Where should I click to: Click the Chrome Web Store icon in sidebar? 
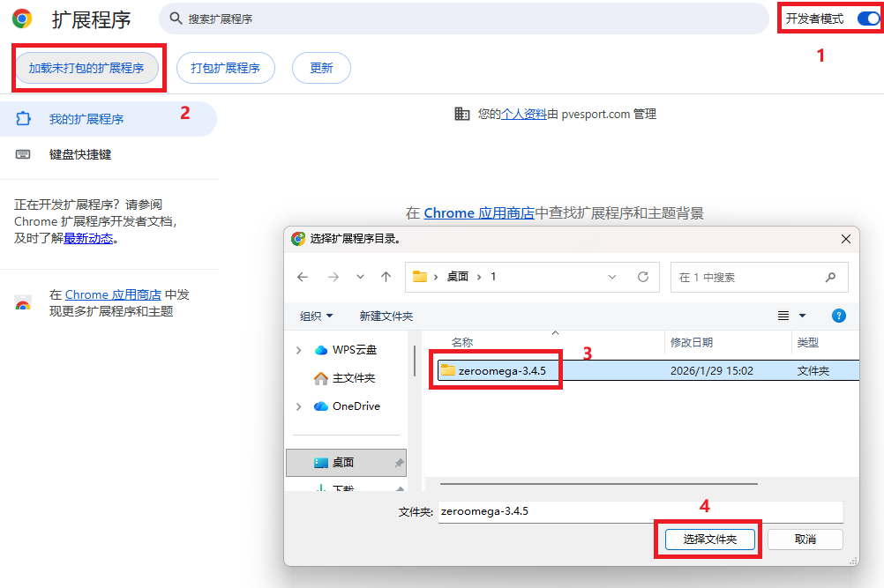coord(22,301)
